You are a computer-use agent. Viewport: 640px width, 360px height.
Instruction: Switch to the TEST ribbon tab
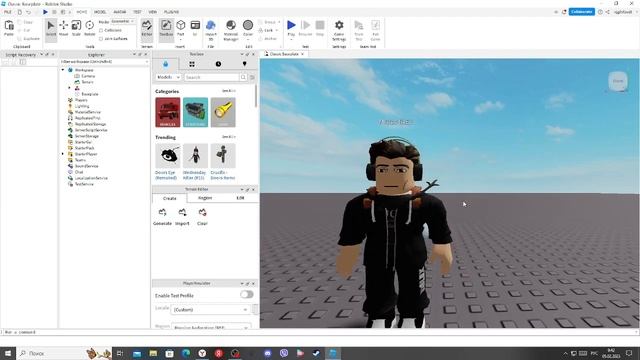pyautogui.click(x=137, y=12)
